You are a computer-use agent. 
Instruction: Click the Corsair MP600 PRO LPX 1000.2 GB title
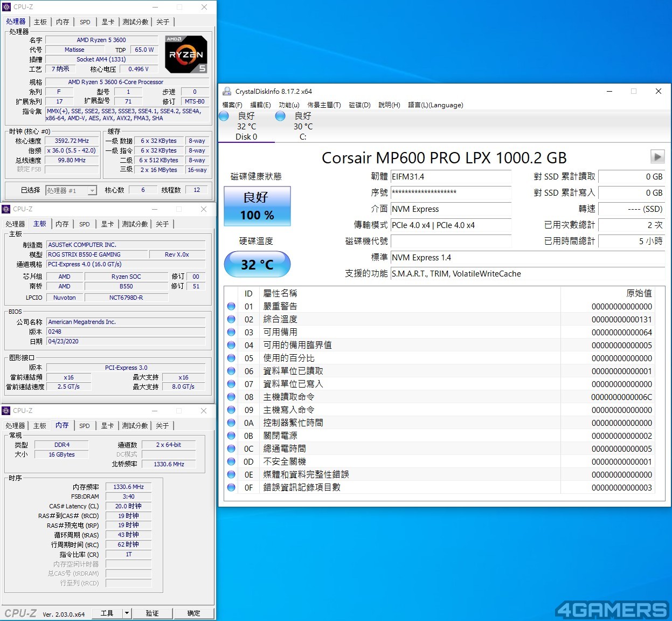[444, 157]
